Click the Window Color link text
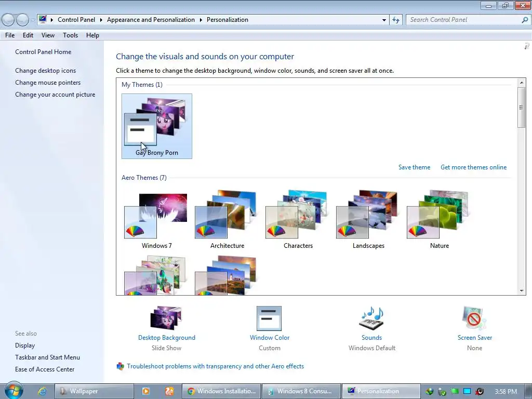The width and height of the screenshot is (532, 399). 270,338
